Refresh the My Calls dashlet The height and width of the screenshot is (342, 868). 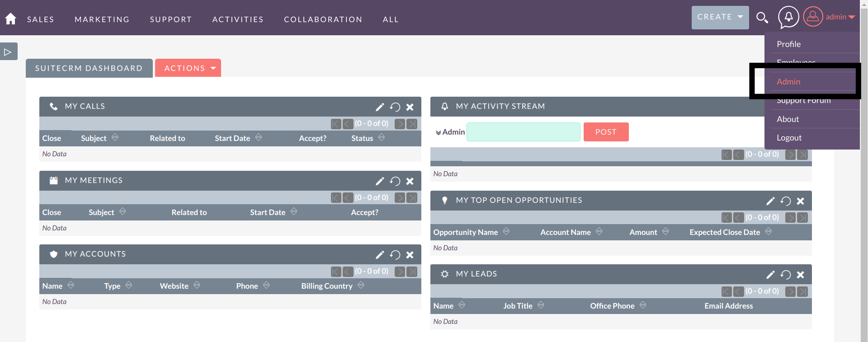click(395, 107)
